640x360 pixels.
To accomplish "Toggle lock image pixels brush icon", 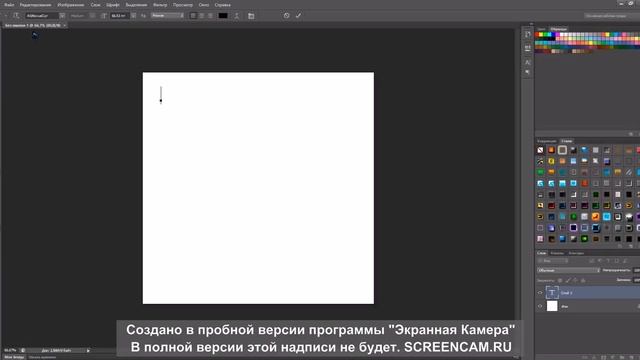I will click(568, 280).
